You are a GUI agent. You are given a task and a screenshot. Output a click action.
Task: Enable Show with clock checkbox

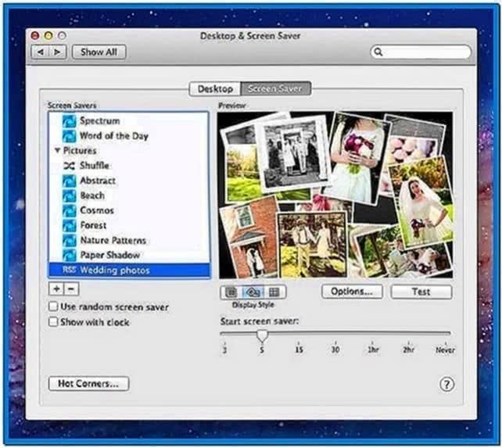[53, 321]
